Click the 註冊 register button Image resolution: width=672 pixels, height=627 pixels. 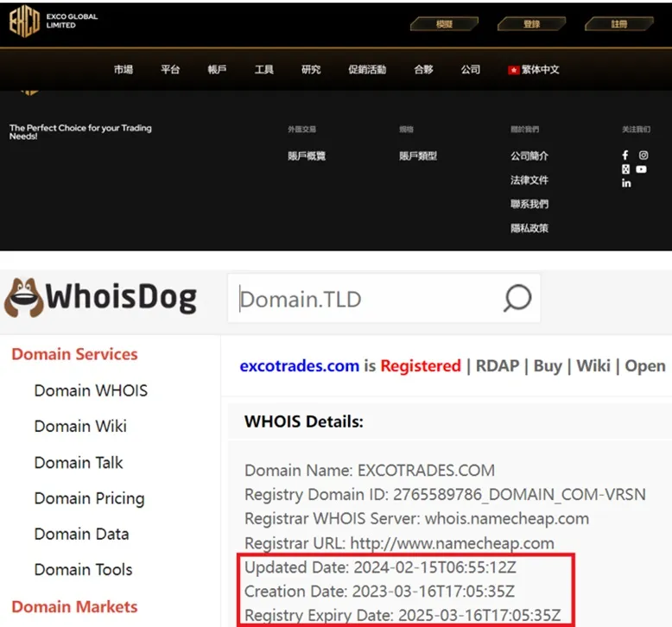[x=618, y=24]
